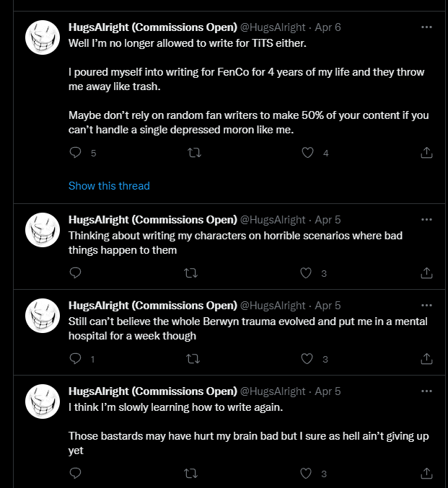Click Show this thread link

pyautogui.click(x=109, y=186)
